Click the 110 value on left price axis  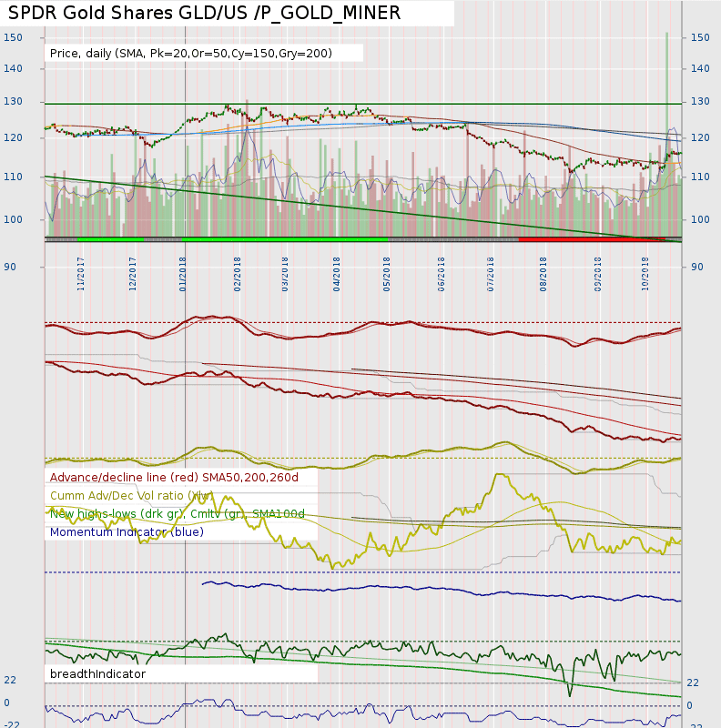[13, 177]
